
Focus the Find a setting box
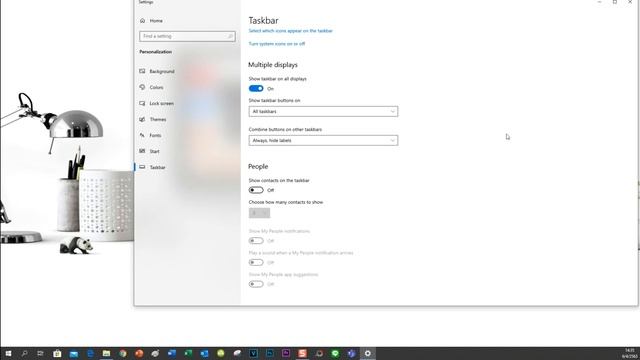(187, 36)
